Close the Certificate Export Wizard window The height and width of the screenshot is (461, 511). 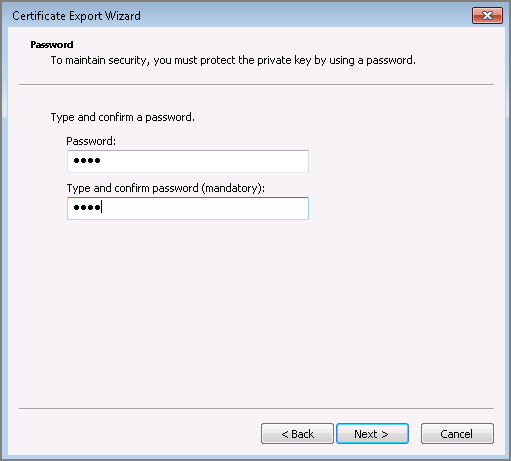click(x=487, y=15)
